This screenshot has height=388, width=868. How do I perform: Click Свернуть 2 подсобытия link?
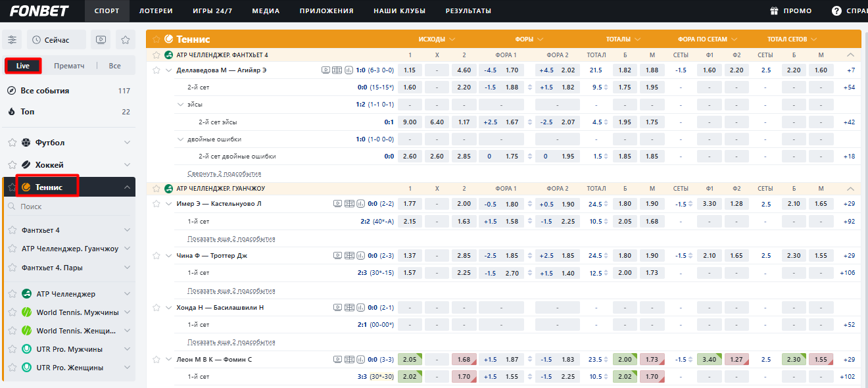click(224, 174)
